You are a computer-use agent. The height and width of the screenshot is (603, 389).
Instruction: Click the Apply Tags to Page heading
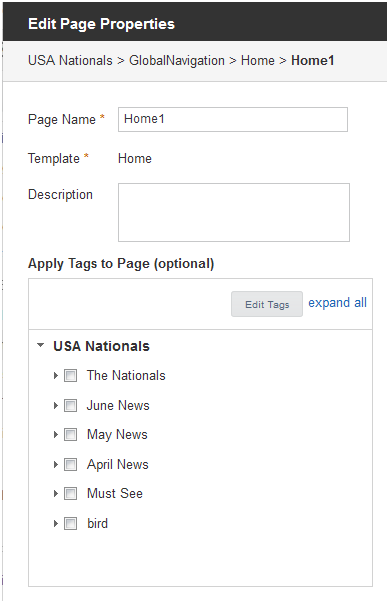pyautogui.click(x=121, y=264)
